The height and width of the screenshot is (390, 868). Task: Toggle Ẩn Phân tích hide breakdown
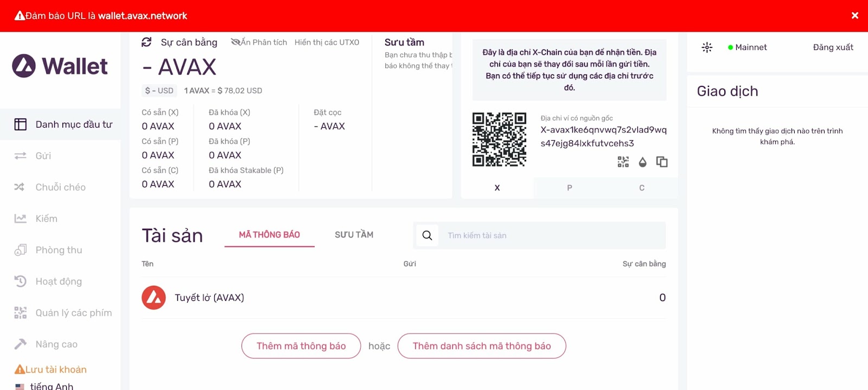(x=259, y=42)
